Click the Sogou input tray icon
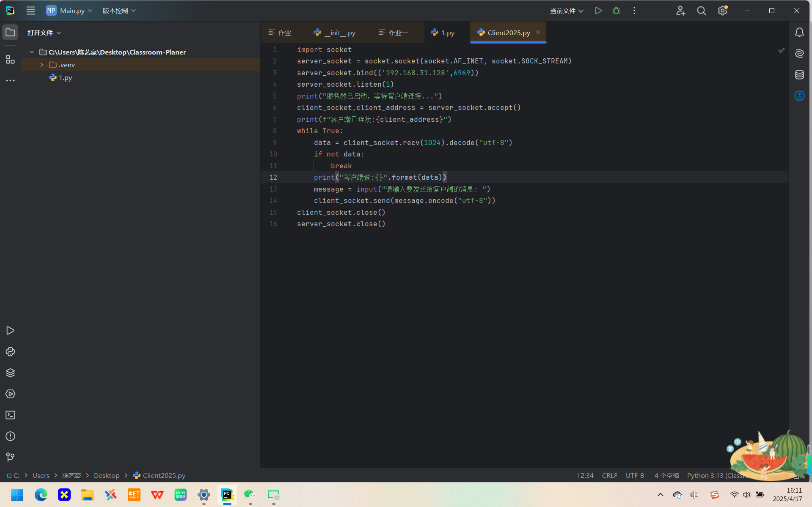Image resolution: width=812 pixels, height=507 pixels. click(714, 495)
